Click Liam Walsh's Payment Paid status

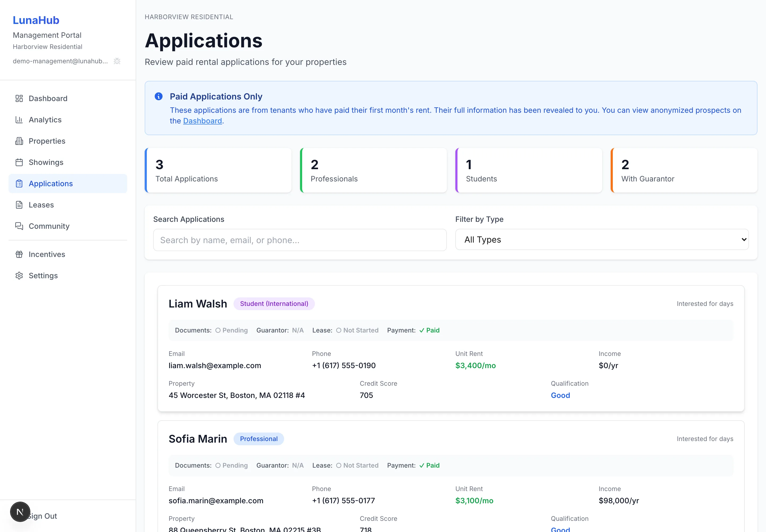tap(429, 330)
